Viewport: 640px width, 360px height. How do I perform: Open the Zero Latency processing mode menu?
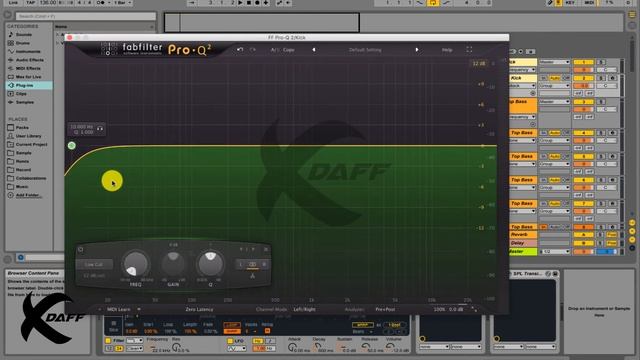[199, 309]
